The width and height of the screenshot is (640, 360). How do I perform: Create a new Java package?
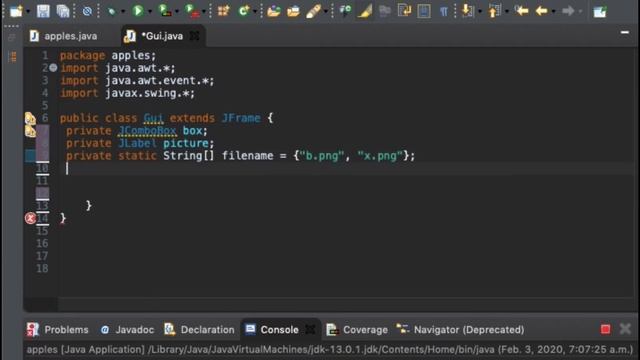223,11
